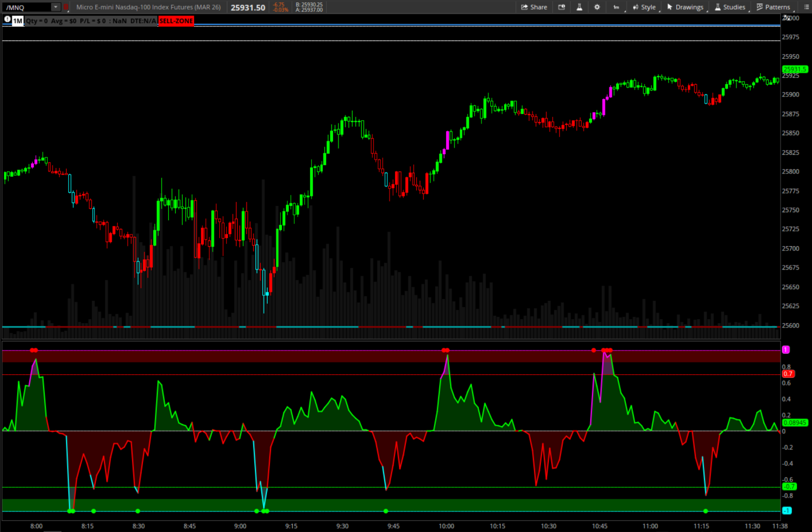The height and width of the screenshot is (532, 812).
Task: Click the SELL-ZONE label
Action: click(x=176, y=21)
